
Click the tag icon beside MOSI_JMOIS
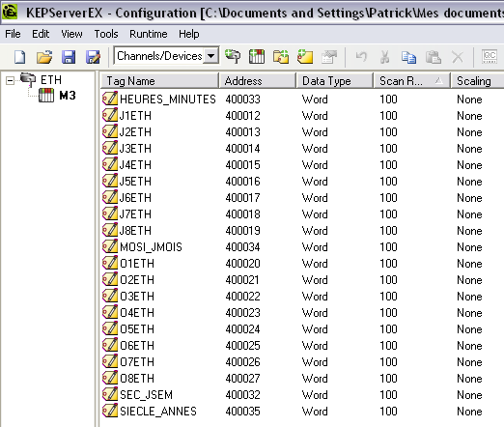[110, 246]
